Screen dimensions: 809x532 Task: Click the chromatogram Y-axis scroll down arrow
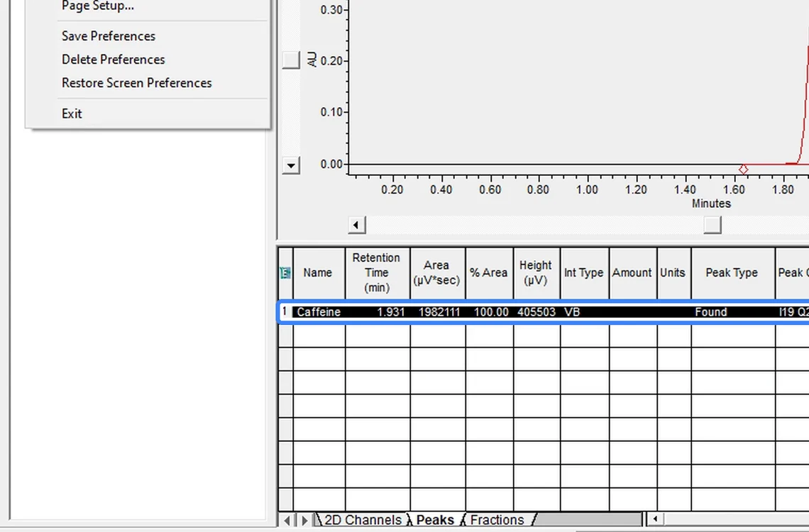pos(291,165)
